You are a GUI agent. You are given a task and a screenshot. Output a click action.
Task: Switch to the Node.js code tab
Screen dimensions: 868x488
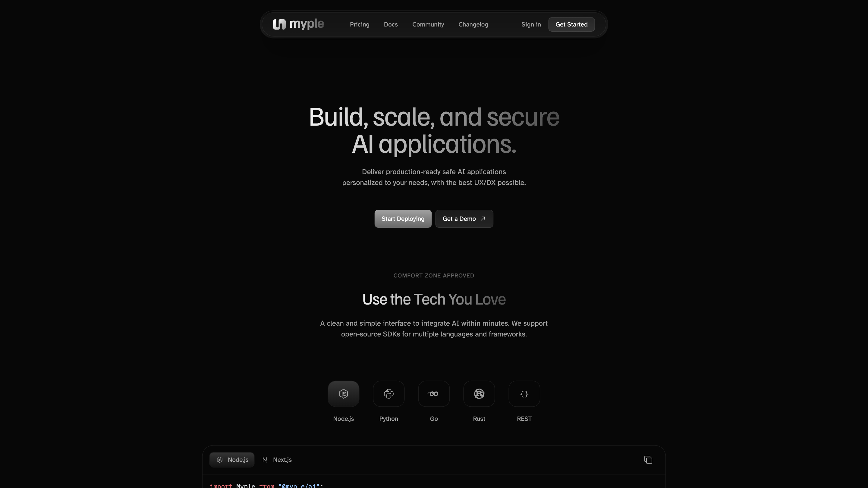point(232,460)
